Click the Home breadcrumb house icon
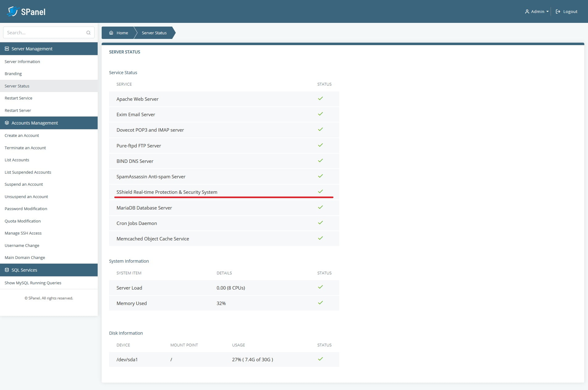 pos(112,32)
